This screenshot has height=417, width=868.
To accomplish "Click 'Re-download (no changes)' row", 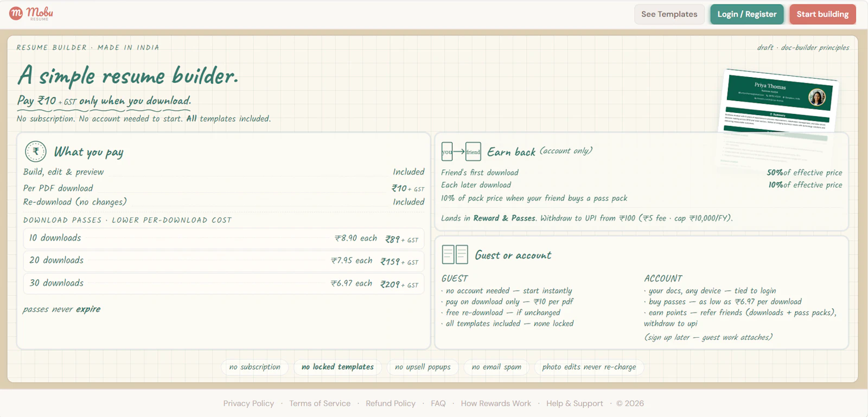I will [224, 202].
